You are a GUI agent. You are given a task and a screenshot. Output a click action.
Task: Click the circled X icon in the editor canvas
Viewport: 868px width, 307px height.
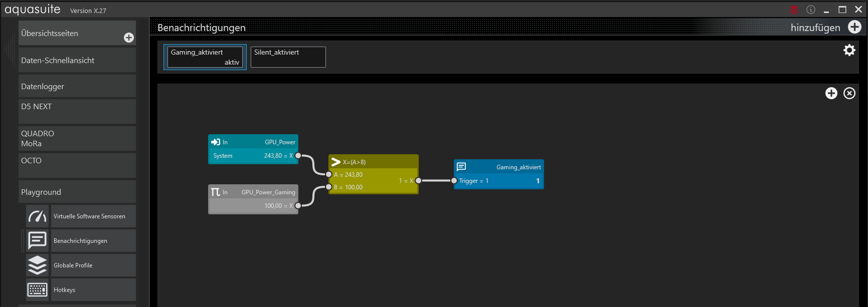coord(849,93)
